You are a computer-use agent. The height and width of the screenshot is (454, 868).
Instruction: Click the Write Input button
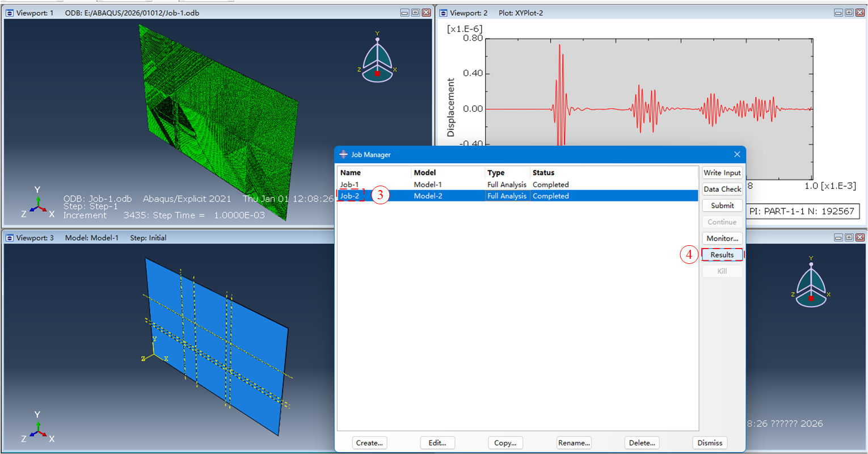[722, 173]
